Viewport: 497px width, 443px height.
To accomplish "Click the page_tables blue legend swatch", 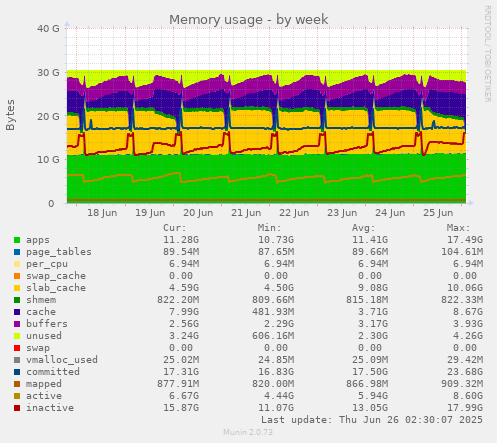I will (17, 252).
